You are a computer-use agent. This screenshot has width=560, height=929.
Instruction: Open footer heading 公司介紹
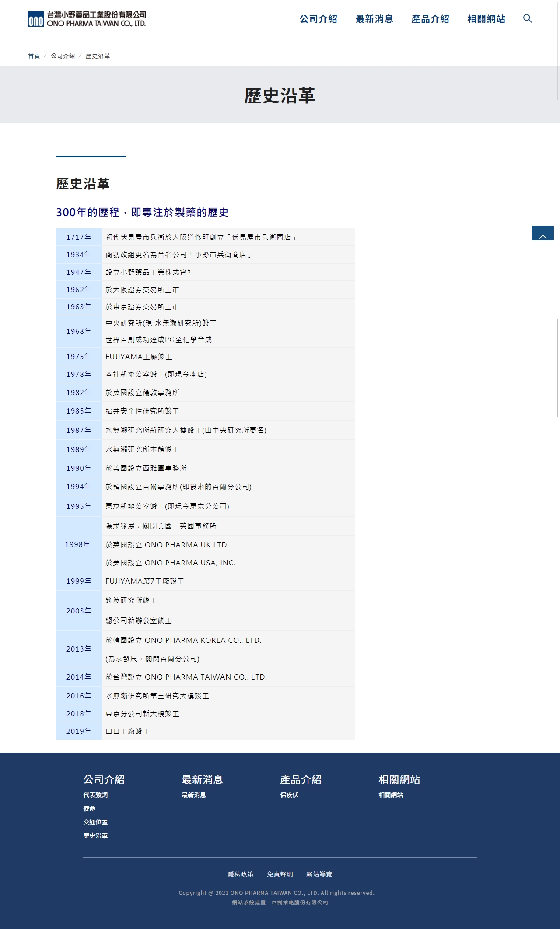104,779
